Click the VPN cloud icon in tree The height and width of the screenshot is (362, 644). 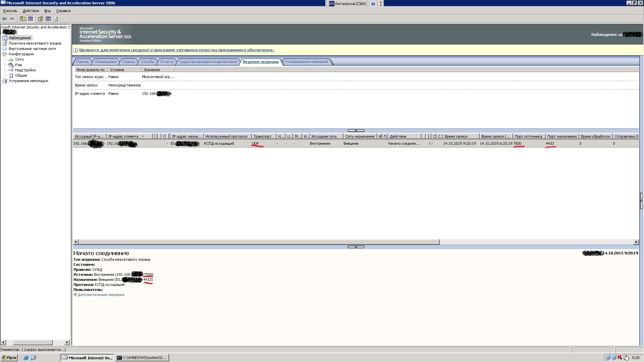click(x=5, y=49)
